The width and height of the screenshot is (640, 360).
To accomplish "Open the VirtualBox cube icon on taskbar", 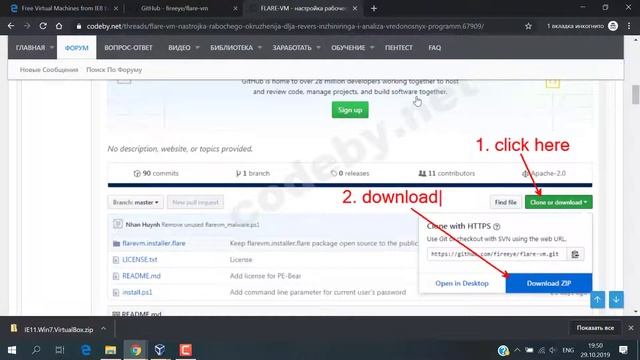I will [x=160, y=350].
